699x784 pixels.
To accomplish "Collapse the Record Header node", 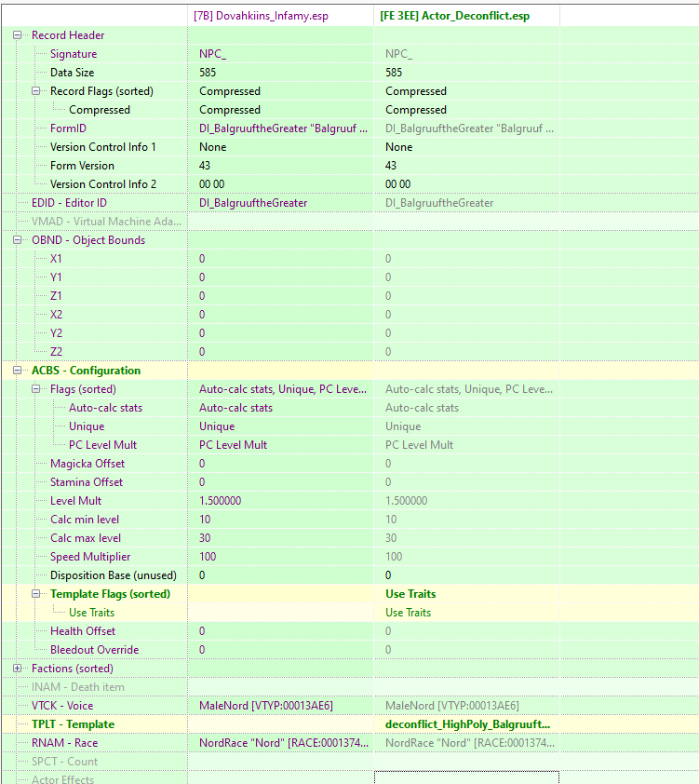I will 18,35.
